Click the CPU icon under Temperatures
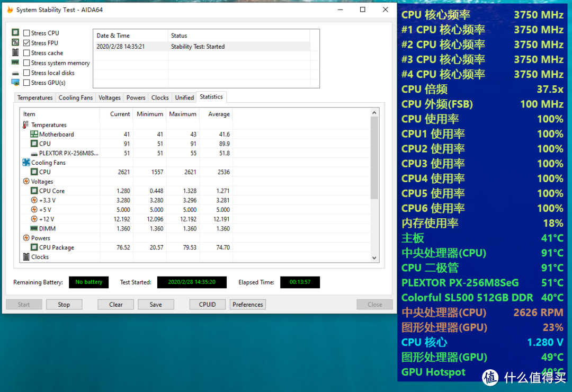Screen dimensions: 572x392 click(34, 144)
